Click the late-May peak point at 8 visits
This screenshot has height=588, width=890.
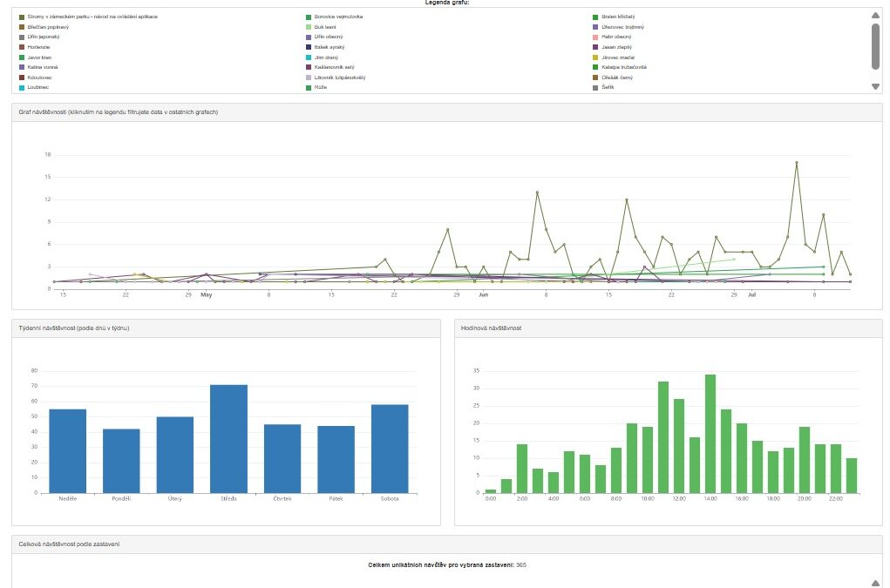pos(448,230)
